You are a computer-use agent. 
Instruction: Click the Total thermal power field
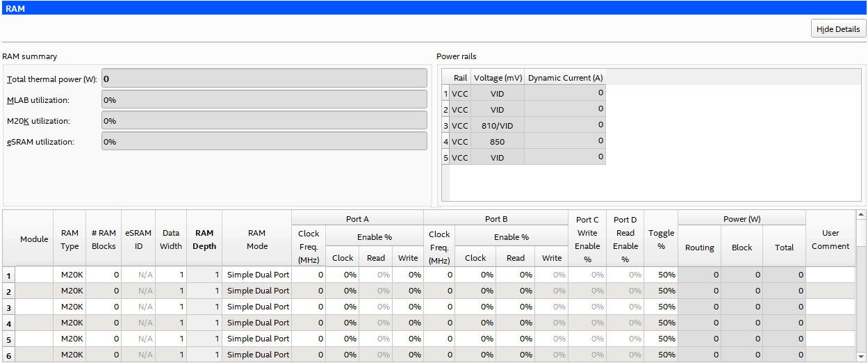[264, 79]
